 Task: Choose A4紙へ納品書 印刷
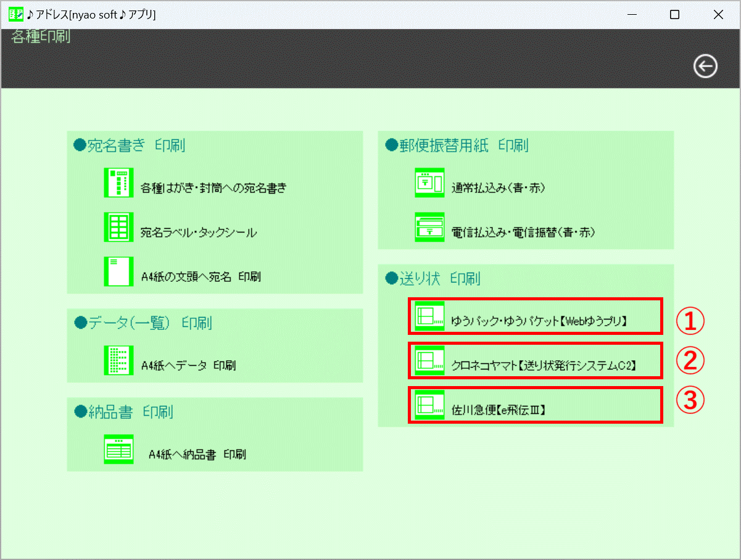point(197,455)
